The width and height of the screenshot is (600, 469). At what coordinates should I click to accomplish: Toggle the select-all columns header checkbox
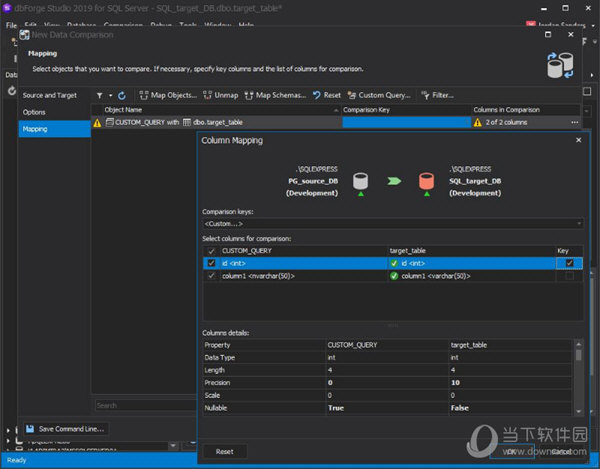tap(211, 251)
